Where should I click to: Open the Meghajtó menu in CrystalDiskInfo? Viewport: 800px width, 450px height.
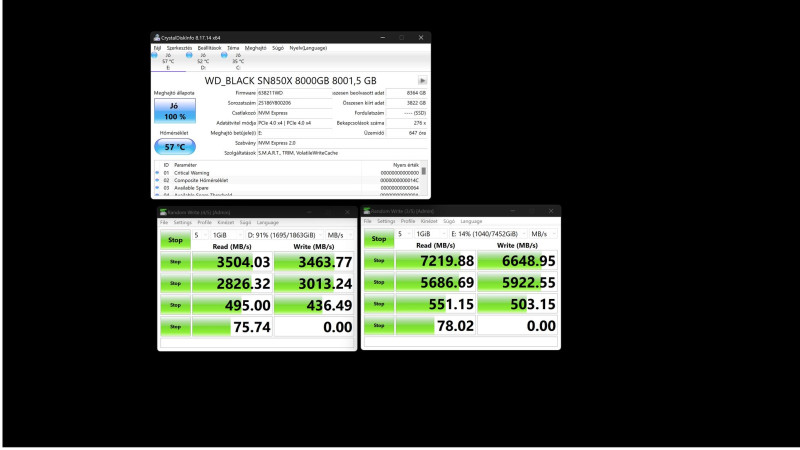point(256,48)
